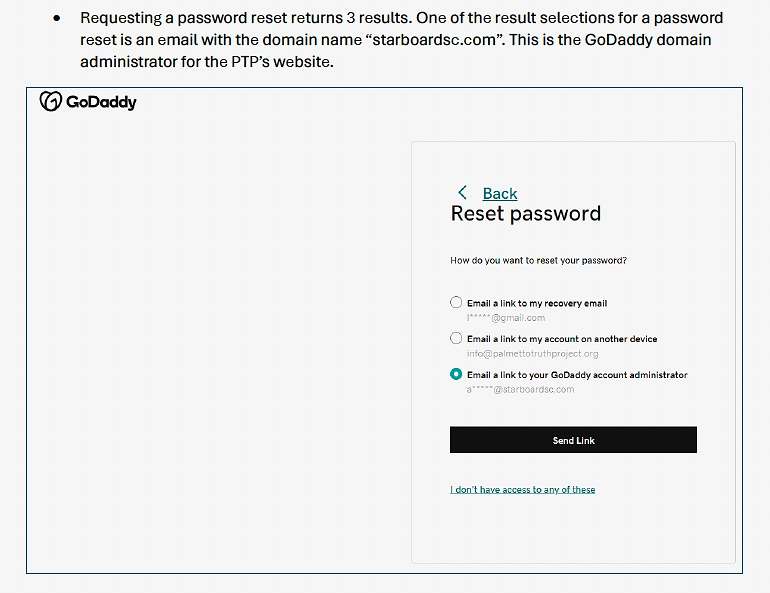770x593 pixels.
Task: Click the bullet point before the paragraph
Action: [57, 19]
